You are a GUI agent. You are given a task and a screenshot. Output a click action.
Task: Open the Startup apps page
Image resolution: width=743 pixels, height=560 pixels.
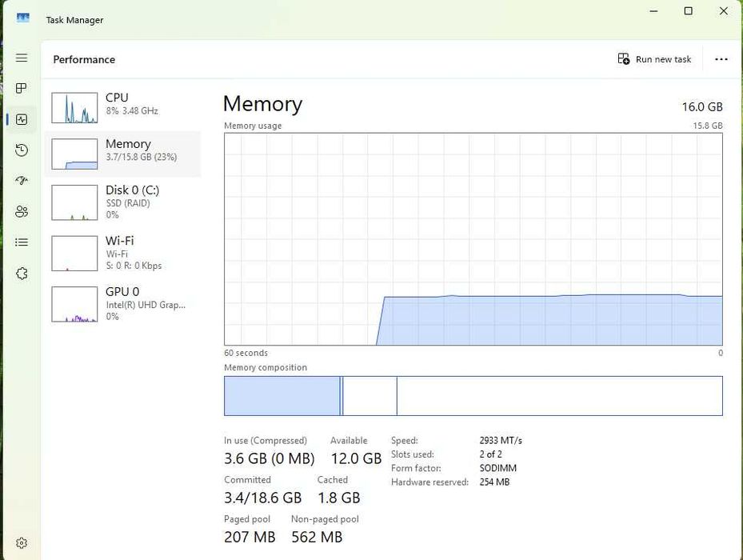(x=22, y=181)
